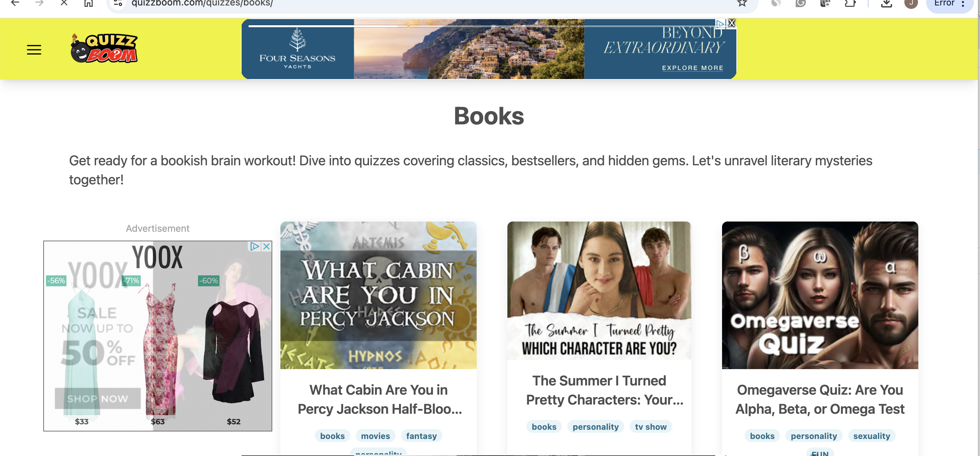Close the YOOX advertisement

[267, 246]
